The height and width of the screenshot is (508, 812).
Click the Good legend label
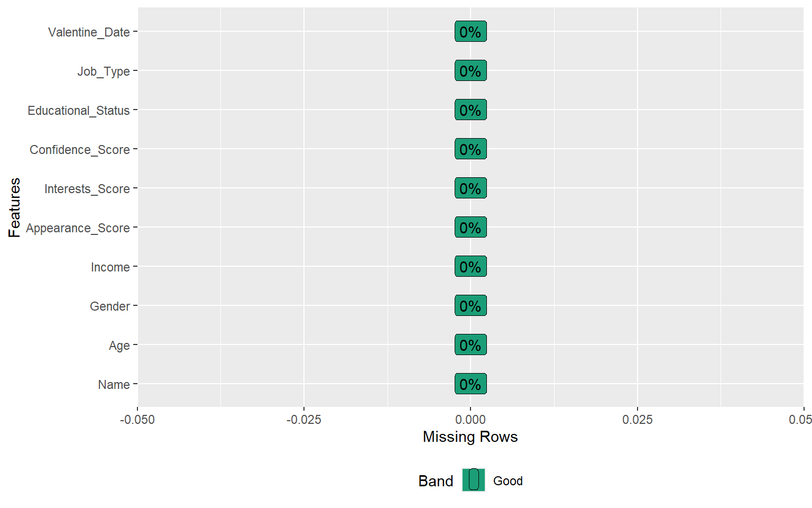pyautogui.click(x=508, y=481)
